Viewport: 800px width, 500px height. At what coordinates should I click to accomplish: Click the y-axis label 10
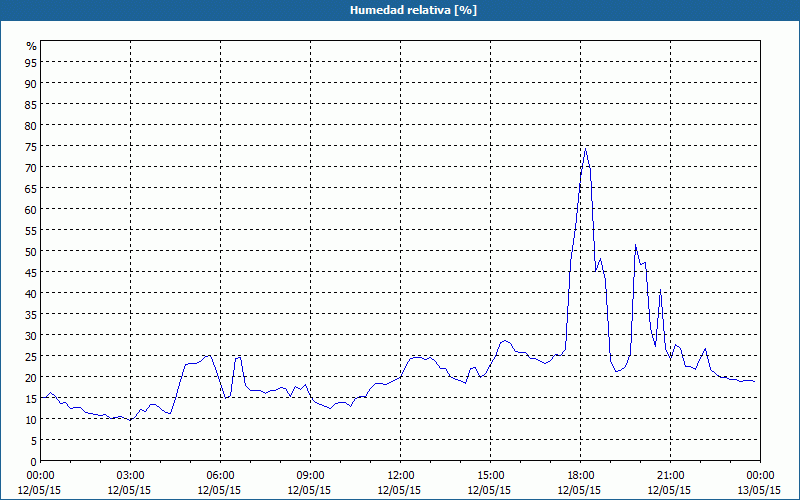31,419
